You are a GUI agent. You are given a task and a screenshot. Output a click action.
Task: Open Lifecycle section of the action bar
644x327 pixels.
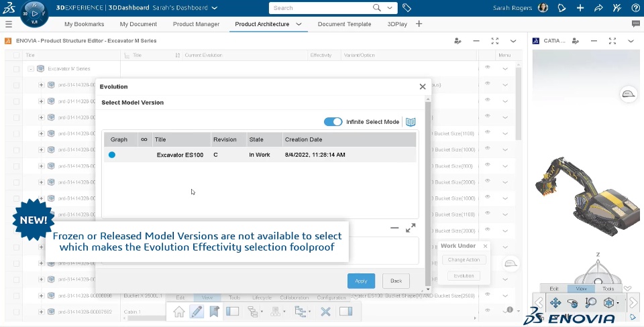pos(262,298)
